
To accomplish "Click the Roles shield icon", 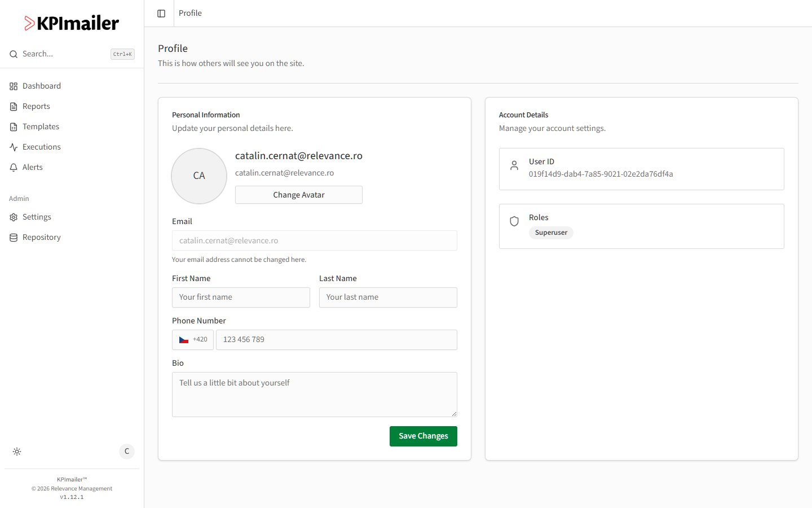I will click(x=514, y=221).
